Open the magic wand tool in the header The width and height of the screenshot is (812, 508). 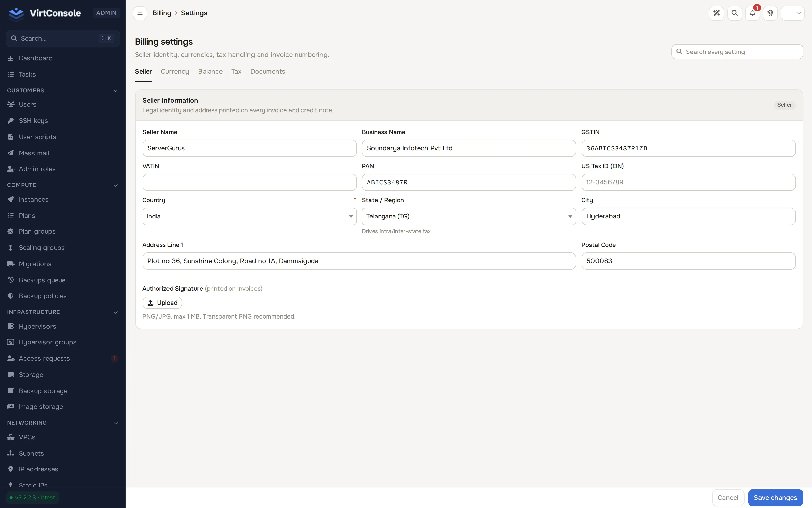[716, 13]
